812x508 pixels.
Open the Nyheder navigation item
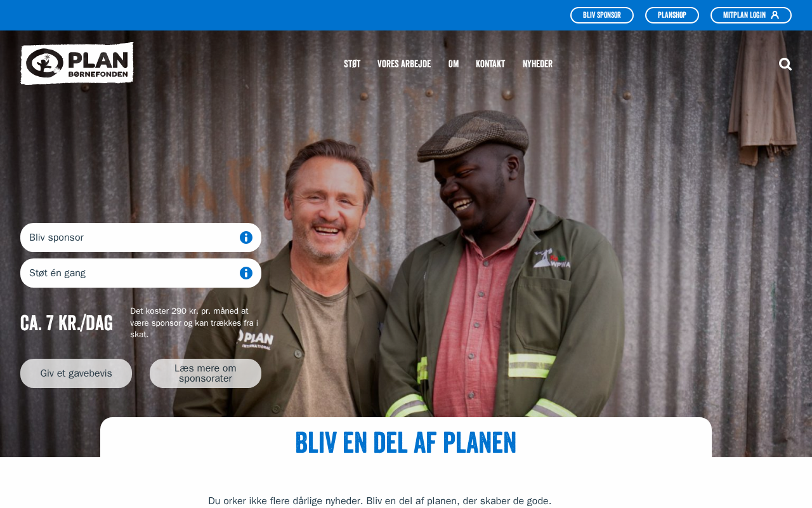[537, 64]
